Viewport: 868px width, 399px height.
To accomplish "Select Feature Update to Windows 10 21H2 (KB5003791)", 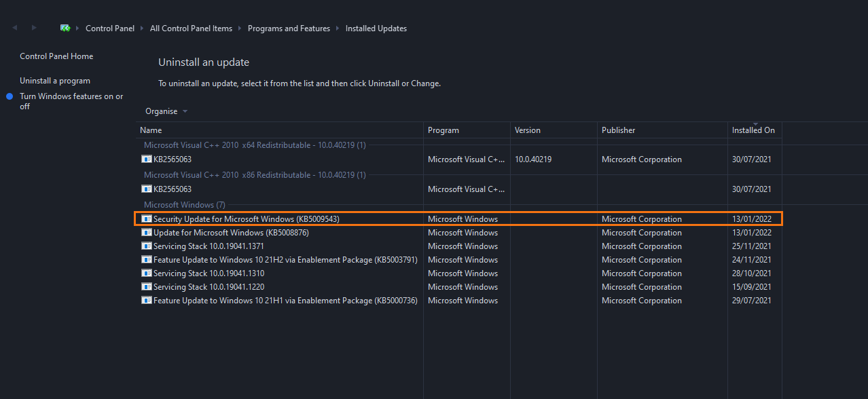I will point(458,260).
